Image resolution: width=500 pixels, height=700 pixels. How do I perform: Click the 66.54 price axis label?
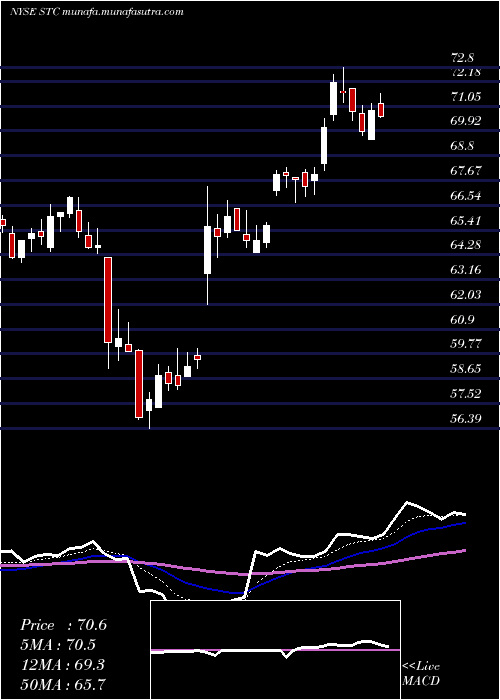coord(466,196)
